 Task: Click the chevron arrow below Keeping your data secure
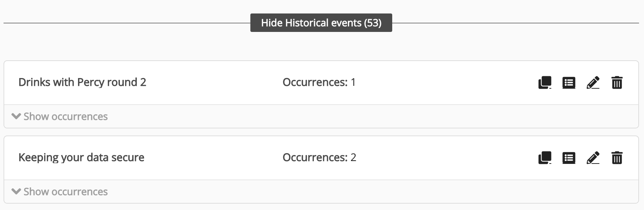[x=16, y=192]
